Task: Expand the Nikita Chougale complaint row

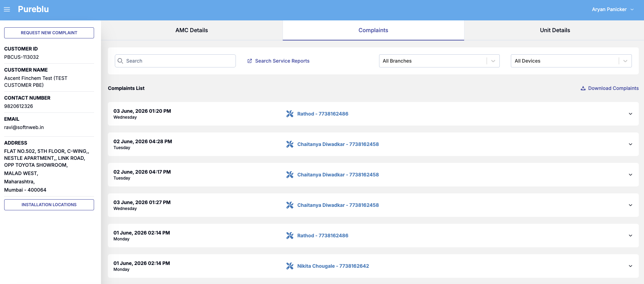Action: pos(631,266)
